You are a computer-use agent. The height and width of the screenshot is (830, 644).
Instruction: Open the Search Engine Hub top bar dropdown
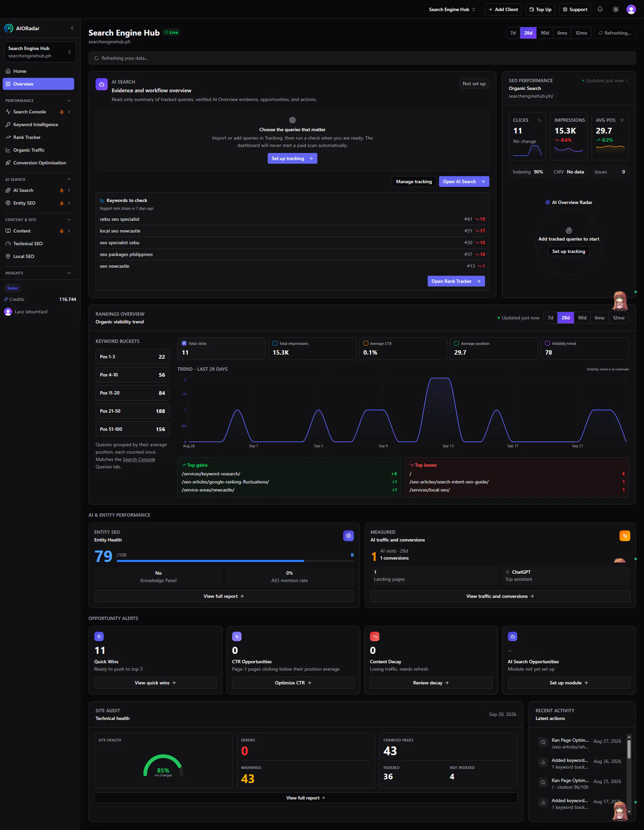tap(452, 9)
